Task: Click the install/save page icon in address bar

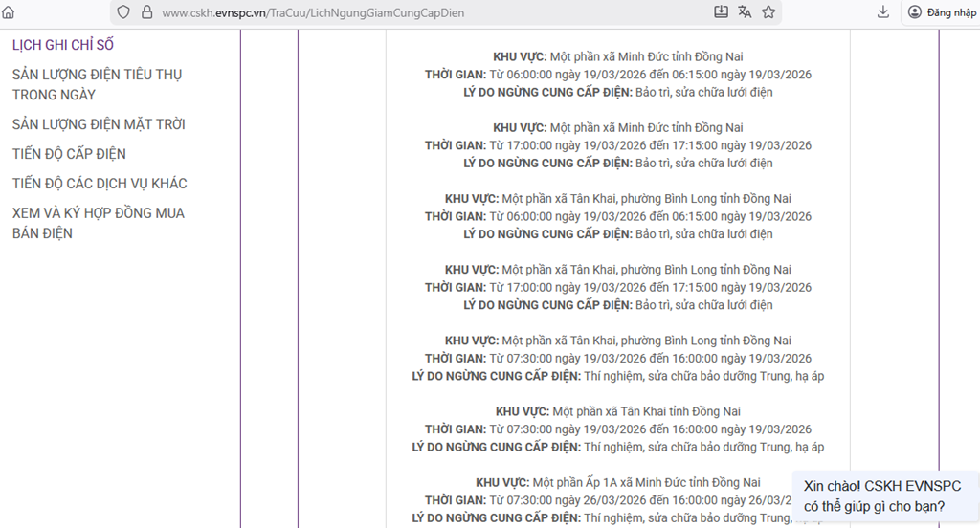Action: [721, 12]
